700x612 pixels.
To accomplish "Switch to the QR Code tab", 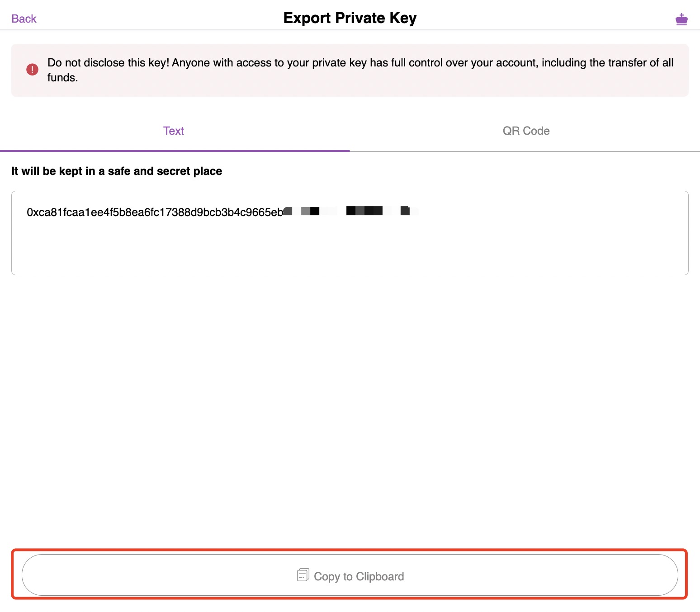I will 525,131.
